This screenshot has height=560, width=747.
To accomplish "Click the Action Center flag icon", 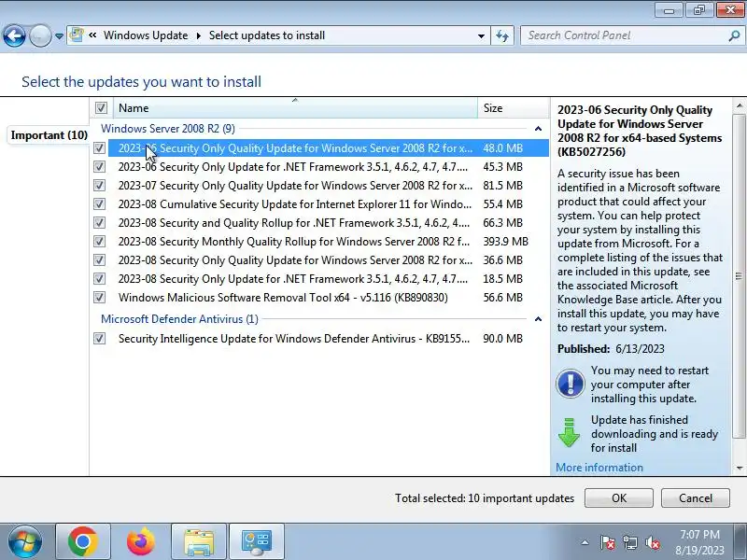I will click(607, 542).
